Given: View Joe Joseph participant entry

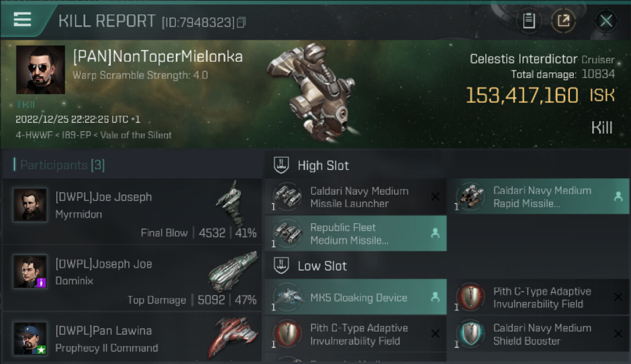Looking at the screenshot, I should coord(132,212).
